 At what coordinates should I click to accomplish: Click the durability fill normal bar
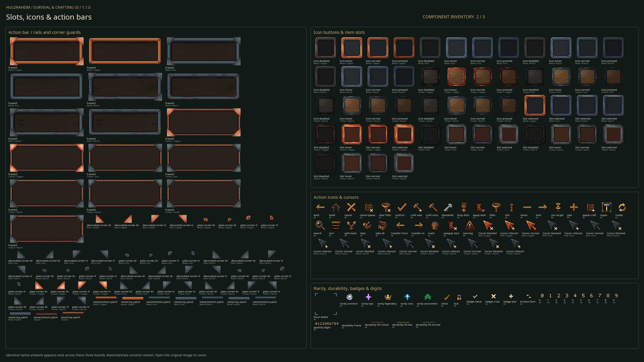429,322
